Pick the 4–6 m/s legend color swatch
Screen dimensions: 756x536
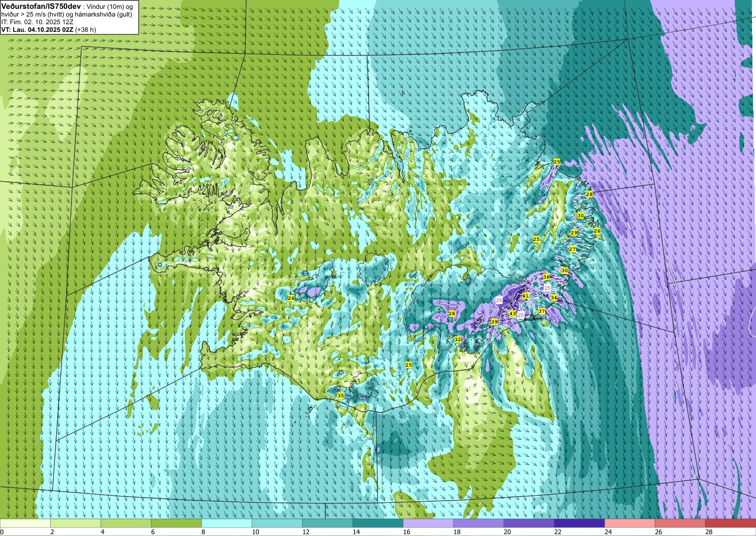(x=126, y=523)
